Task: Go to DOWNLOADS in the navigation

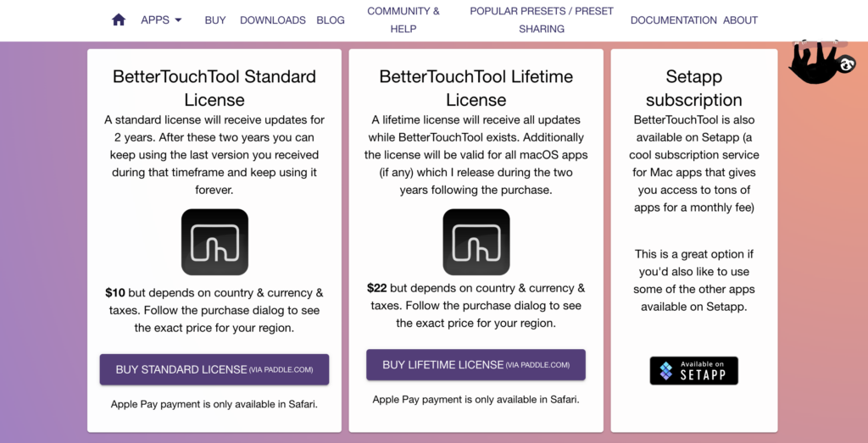Action: click(273, 20)
